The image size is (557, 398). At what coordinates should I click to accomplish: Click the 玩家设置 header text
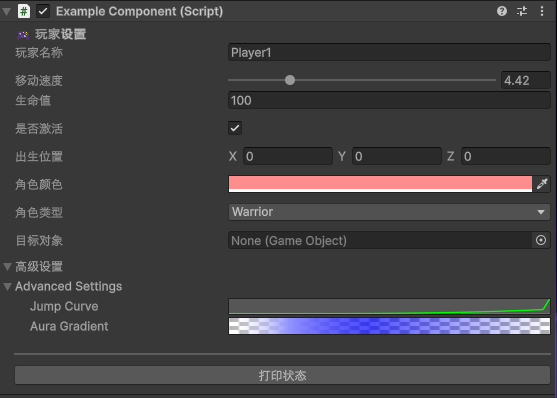pyautogui.click(x=60, y=35)
